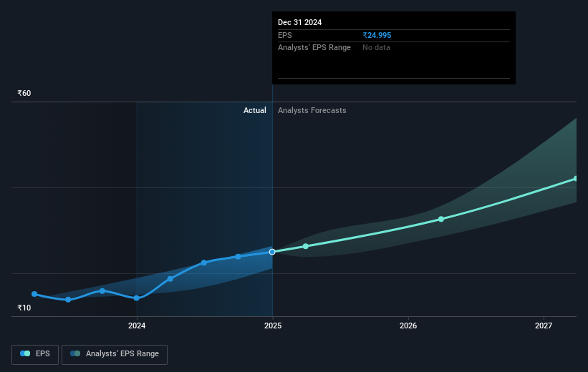
Task: Select the forecast data point after 2026
Action: pyautogui.click(x=441, y=219)
